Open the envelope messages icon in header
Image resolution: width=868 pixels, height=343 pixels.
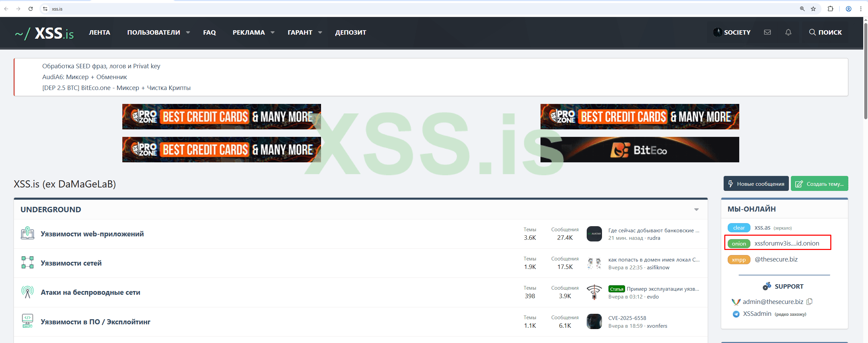[767, 32]
